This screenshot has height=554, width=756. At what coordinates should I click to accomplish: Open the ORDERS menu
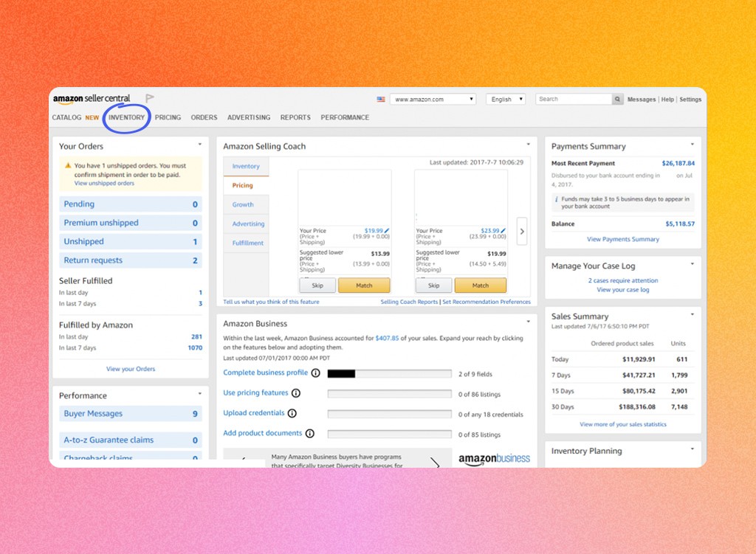[x=204, y=117]
